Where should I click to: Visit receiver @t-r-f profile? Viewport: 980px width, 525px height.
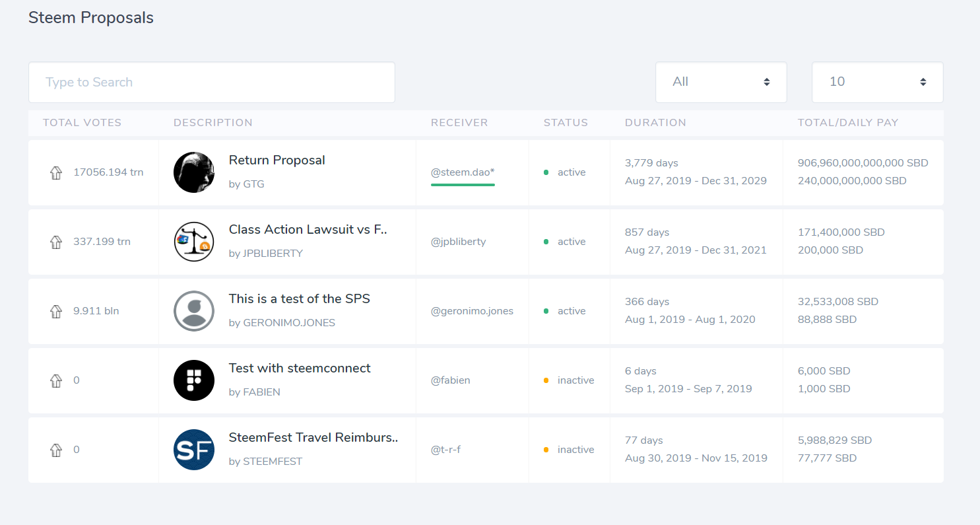click(x=445, y=450)
